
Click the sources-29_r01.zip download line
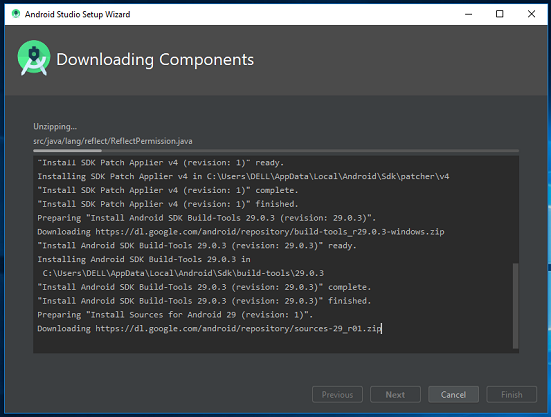coord(209,328)
